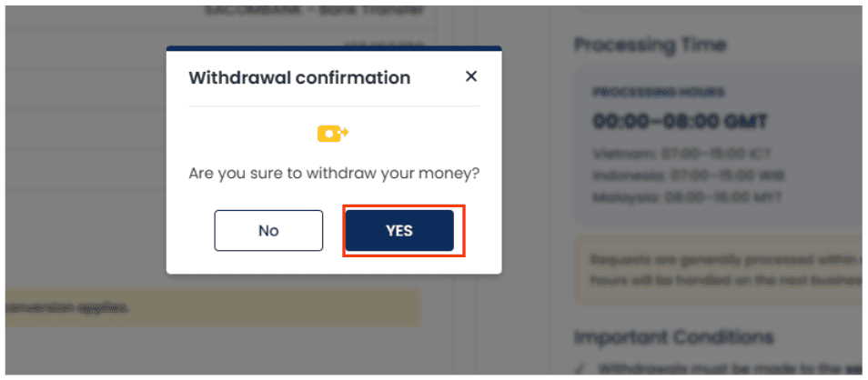The image size is (868, 380).
Task: Select the Processing Time heading
Action: (650, 45)
